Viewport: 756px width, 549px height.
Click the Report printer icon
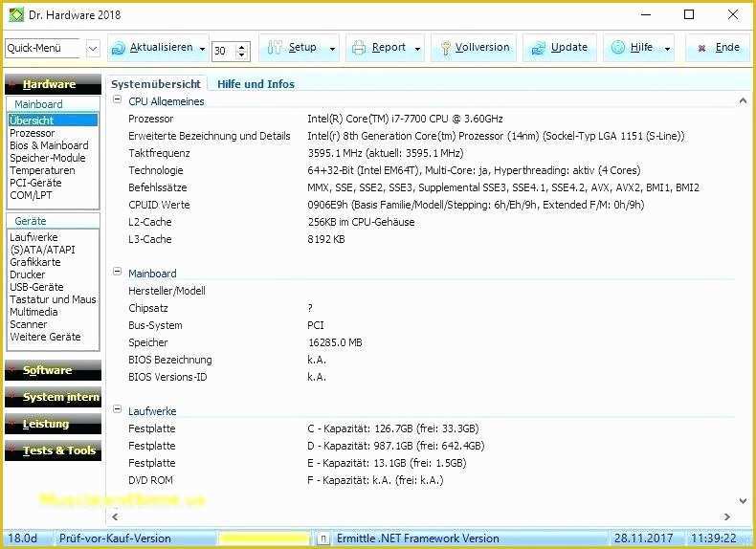(359, 48)
